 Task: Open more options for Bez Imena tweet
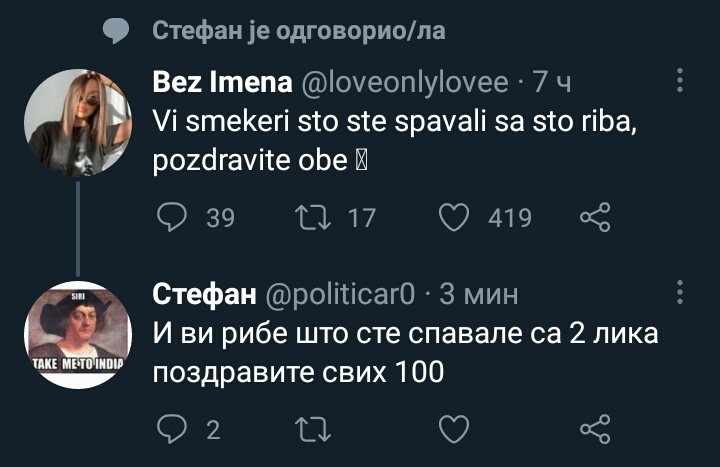[x=680, y=80]
